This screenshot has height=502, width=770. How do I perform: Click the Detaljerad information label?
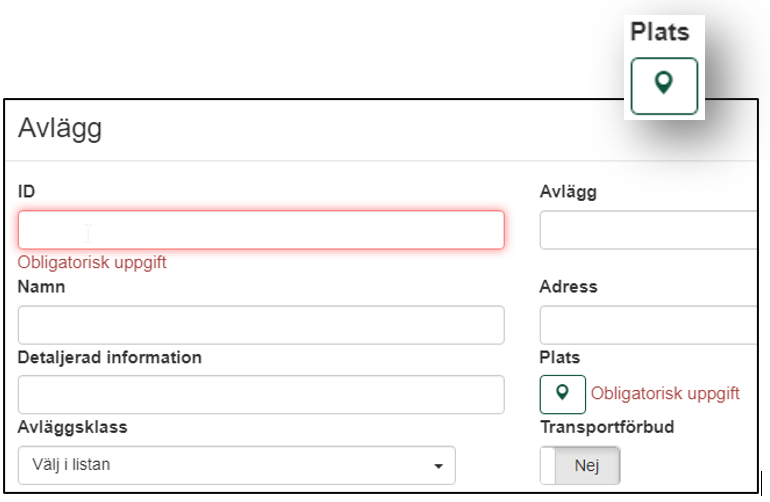tap(110, 358)
